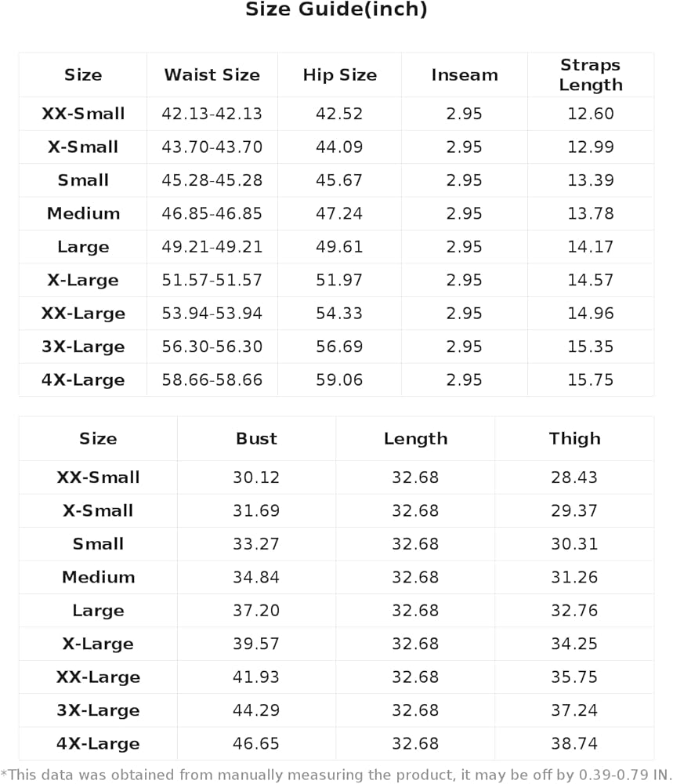The width and height of the screenshot is (673, 784).
Task: Click the Thigh column header
Action: tap(574, 438)
